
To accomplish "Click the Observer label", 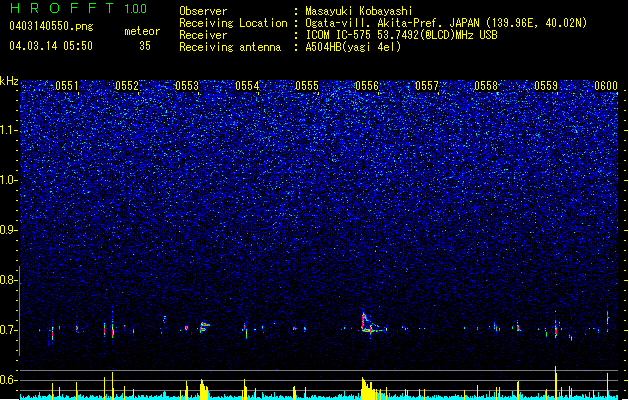I will [203, 11].
